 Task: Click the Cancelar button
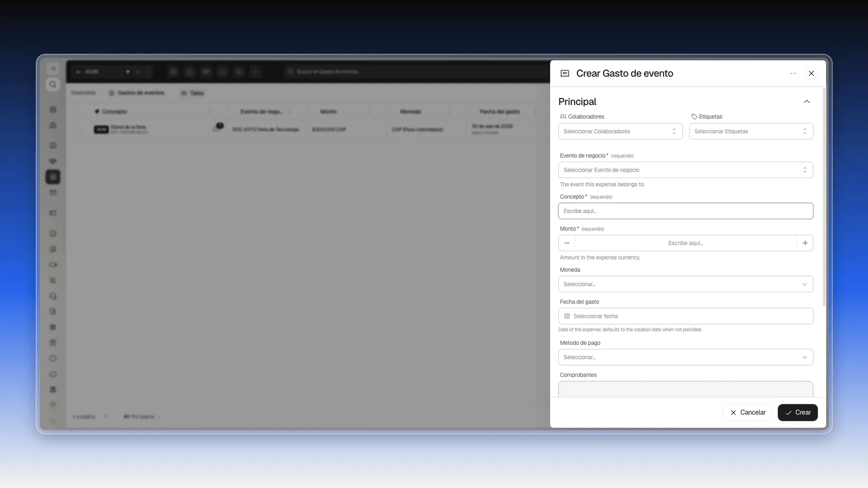pos(748,413)
